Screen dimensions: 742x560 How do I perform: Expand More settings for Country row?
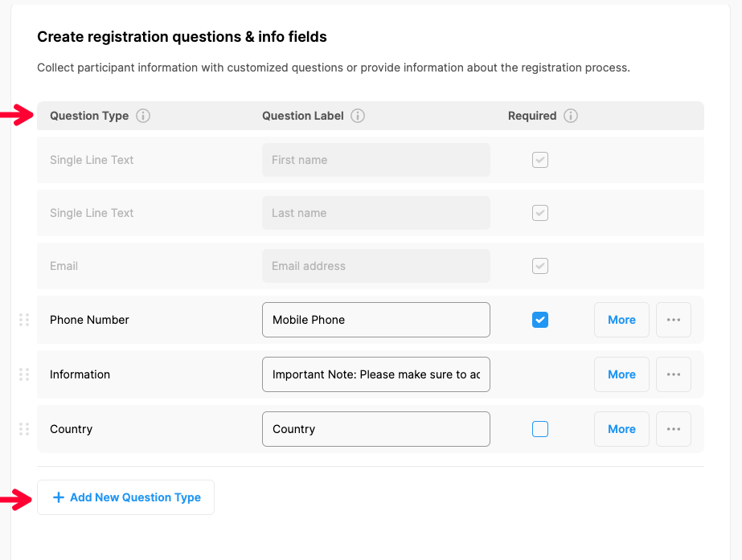click(x=621, y=429)
